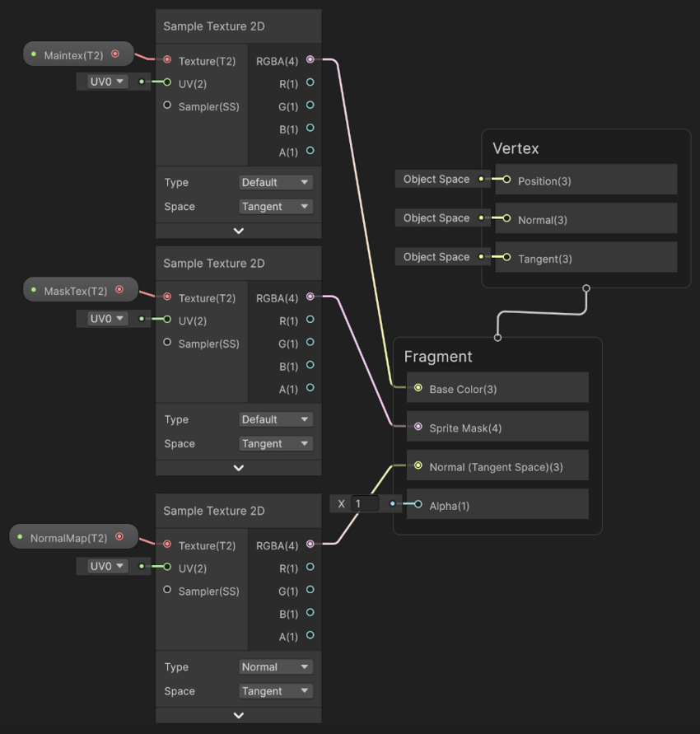The height and width of the screenshot is (734, 700).
Task: Click the RGBA(4) output port on top Sample Texture 2D
Action: (x=310, y=59)
